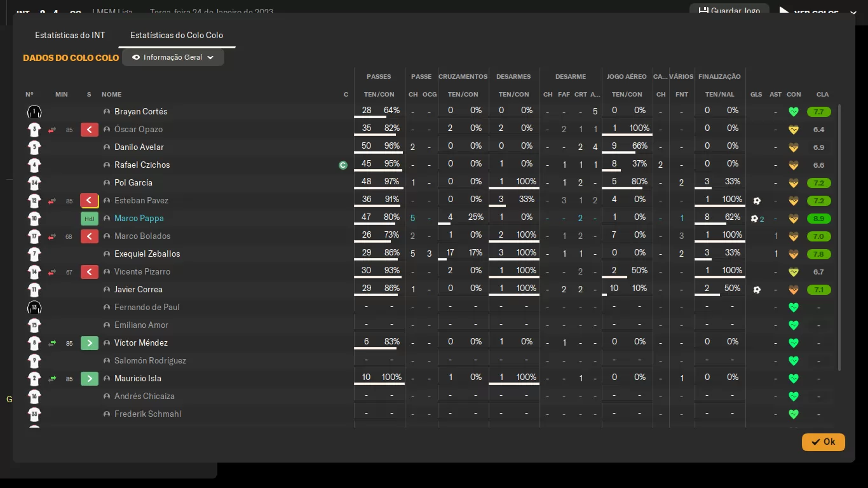Open Brayan Cortés player profile
Viewport: 868px width, 488px height.
[x=140, y=112]
